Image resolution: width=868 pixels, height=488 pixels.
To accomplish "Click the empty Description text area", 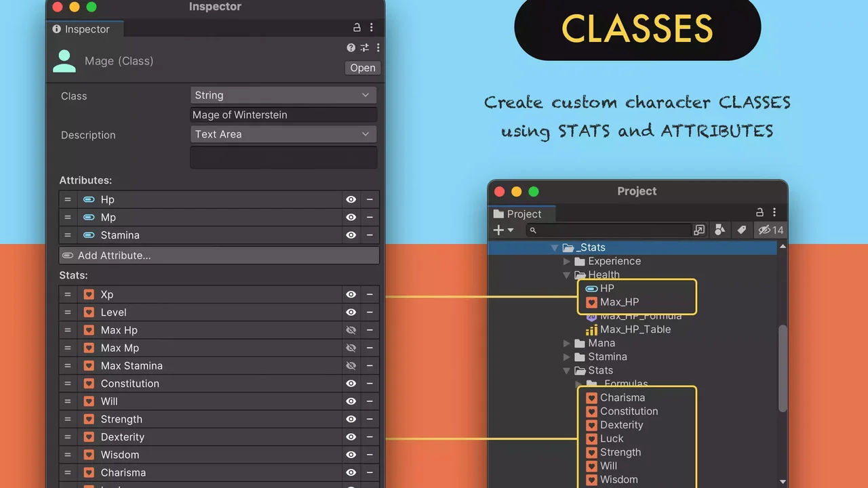I will click(x=283, y=157).
